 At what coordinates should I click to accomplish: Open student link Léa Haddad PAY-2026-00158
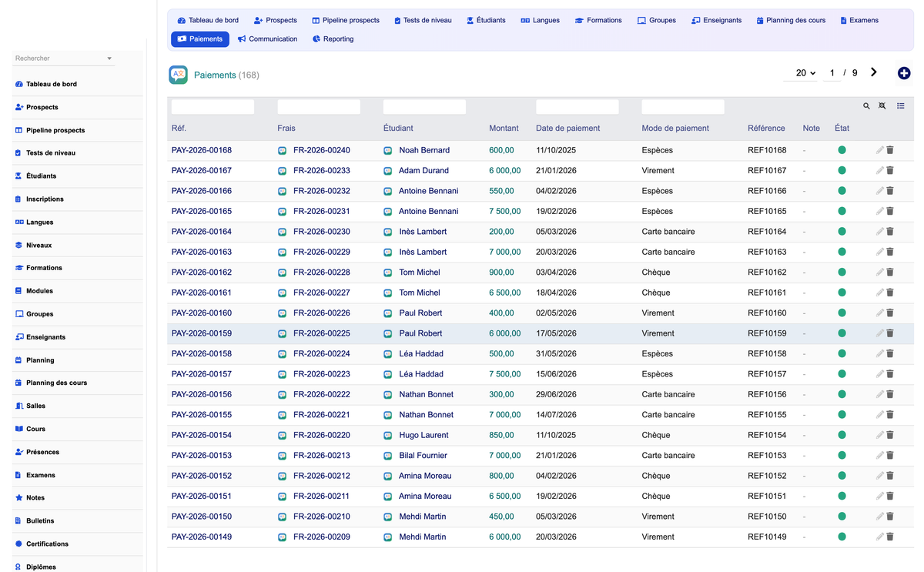(x=421, y=354)
